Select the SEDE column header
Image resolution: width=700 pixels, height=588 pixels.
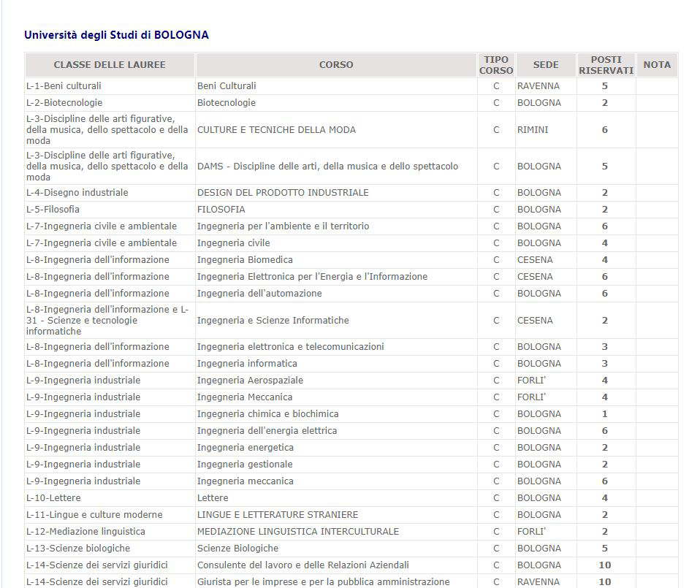pyautogui.click(x=546, y=65)
